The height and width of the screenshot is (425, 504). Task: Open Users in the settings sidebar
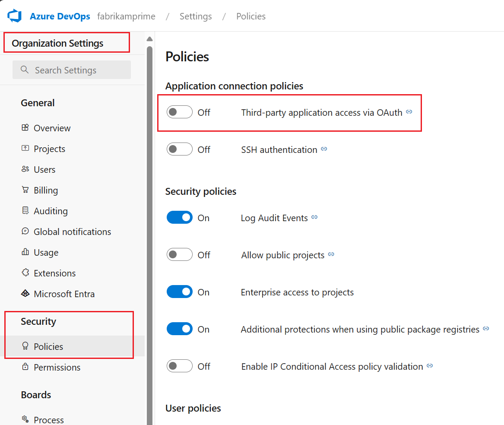click(72, 169)
